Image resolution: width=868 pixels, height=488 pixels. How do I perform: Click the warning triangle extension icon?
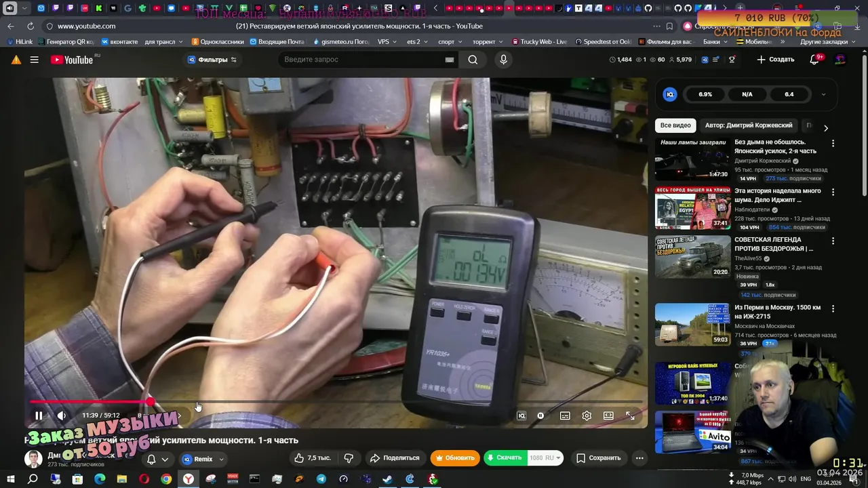pyautogui.click(x=16, y=60)
